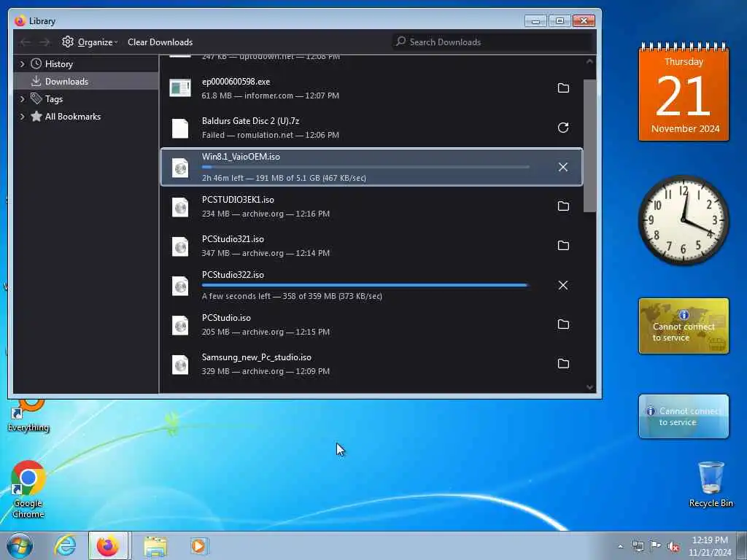
Task: Select the Samsung_new_Pc_studio.iso file name
Action: [256, 357]
